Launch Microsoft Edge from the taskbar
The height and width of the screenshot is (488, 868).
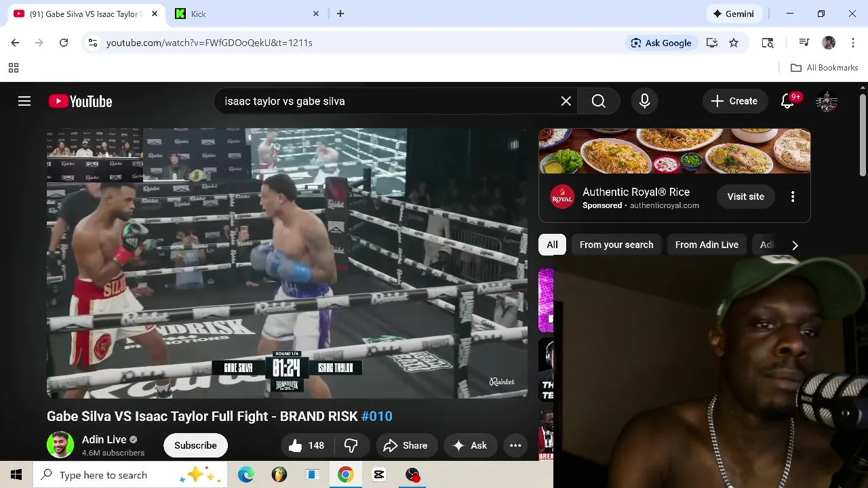[245, 475]
